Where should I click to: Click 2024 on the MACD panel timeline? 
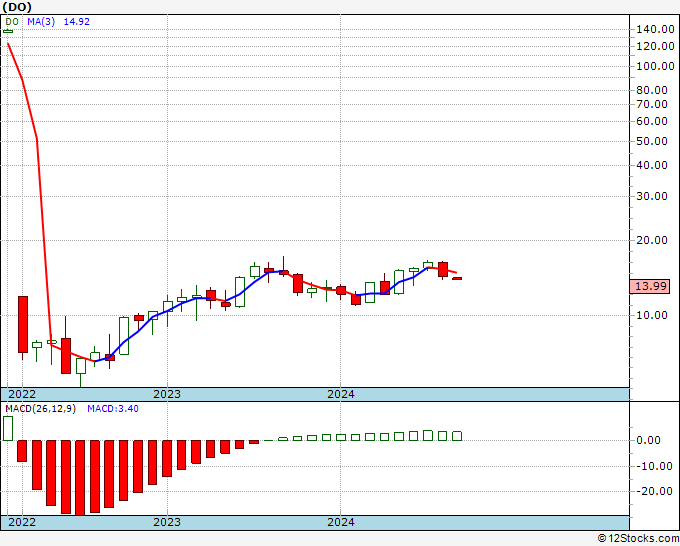(x=341, y=522)
